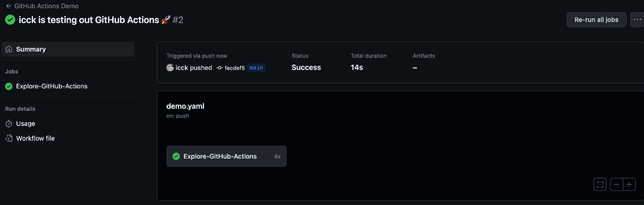
Task: Click the stopwatch icon beside Usage
Action: tap(9, 124)
